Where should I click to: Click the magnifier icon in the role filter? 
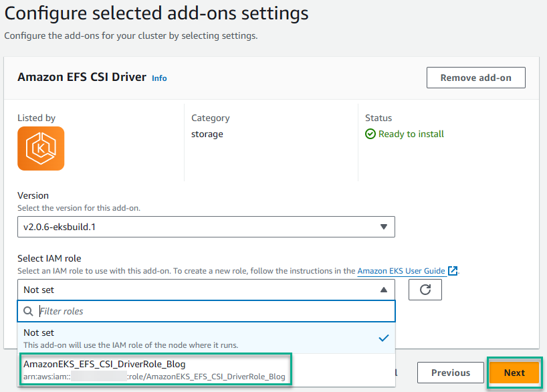[27, 310]
